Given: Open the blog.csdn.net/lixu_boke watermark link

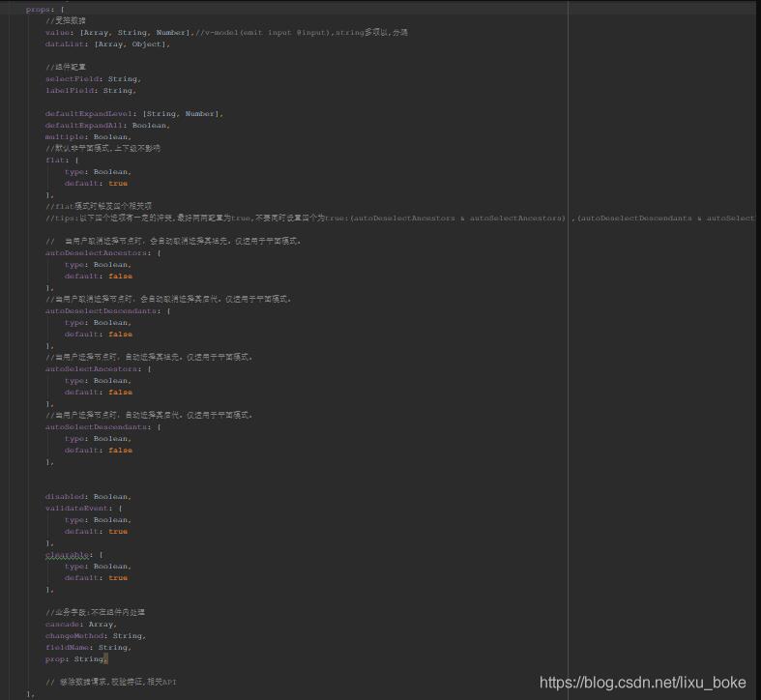Looking at the screenshot, I should [x=642, y=683].
